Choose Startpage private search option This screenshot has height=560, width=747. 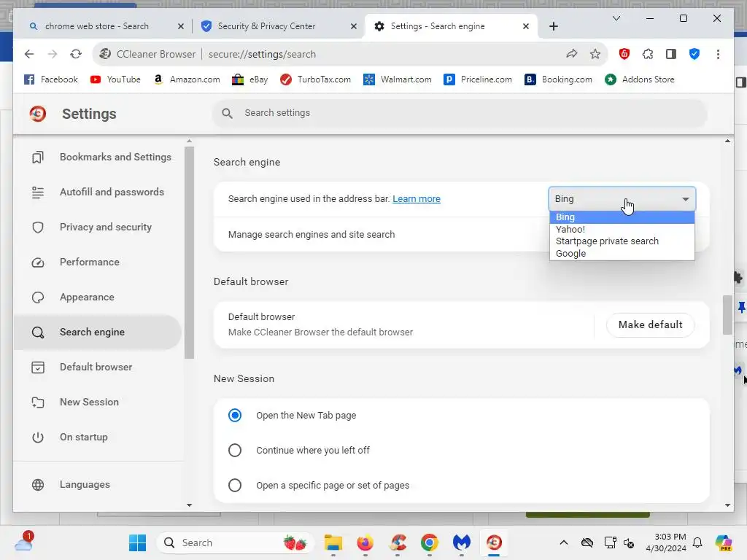622,241
